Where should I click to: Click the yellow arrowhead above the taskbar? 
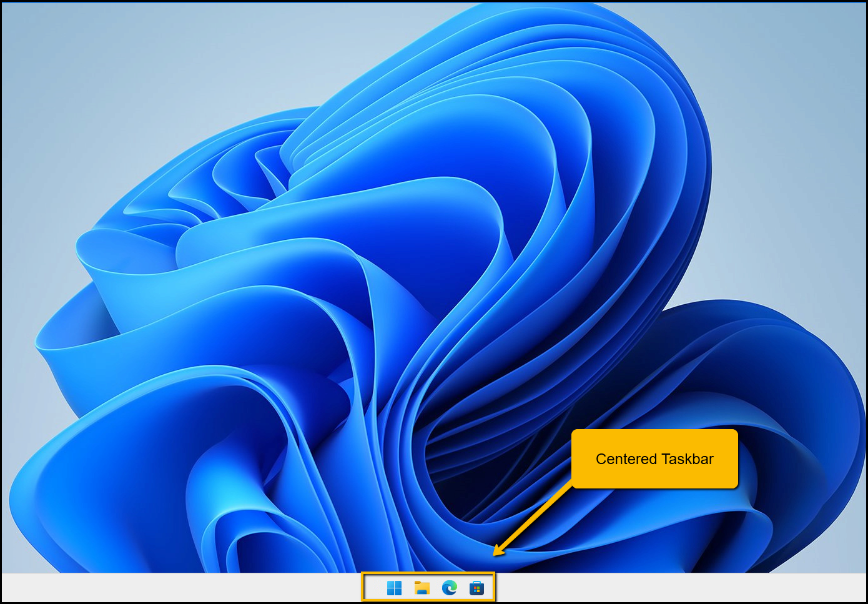498,550
